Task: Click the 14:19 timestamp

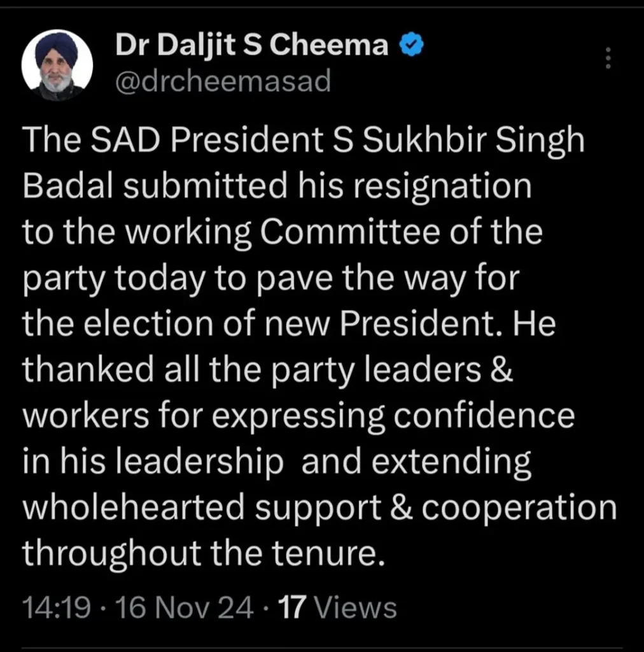Action: point(55,607)
